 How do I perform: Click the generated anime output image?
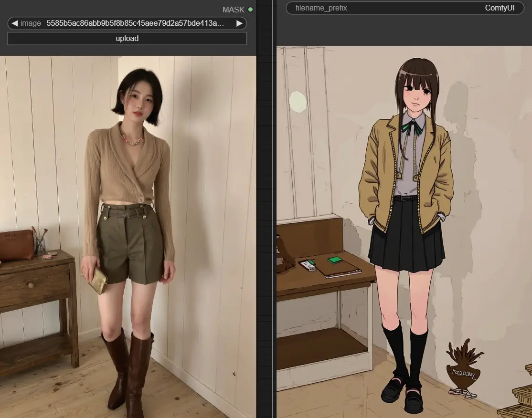pyautogui.click(x=404, y=232)
